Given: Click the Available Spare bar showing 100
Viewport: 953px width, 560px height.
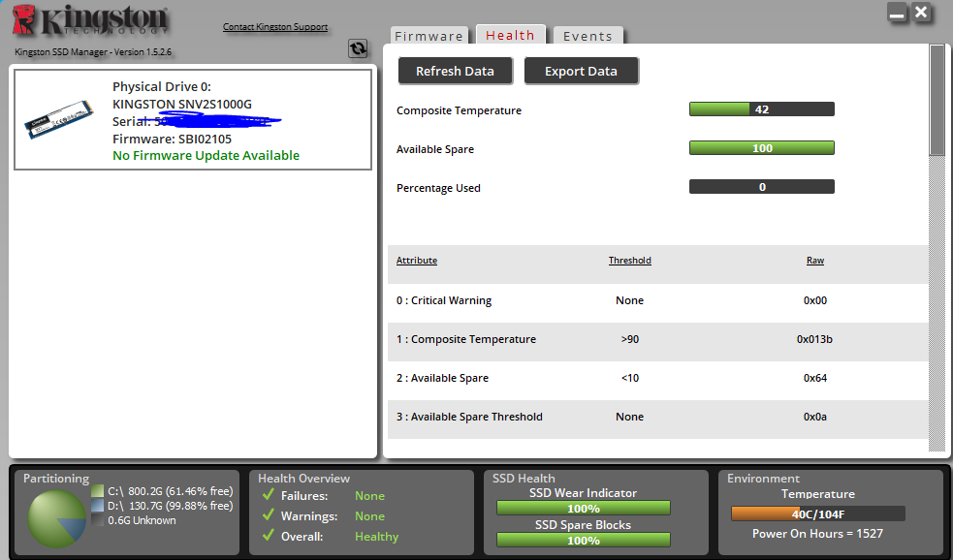Looking at the screenshot, I should click(762, 148).
